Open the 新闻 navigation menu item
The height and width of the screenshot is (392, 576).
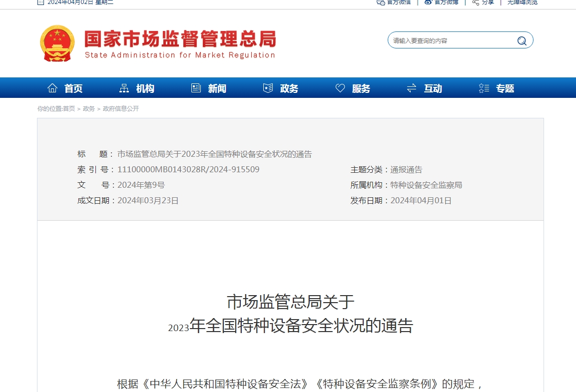click(x=217, y=89)
